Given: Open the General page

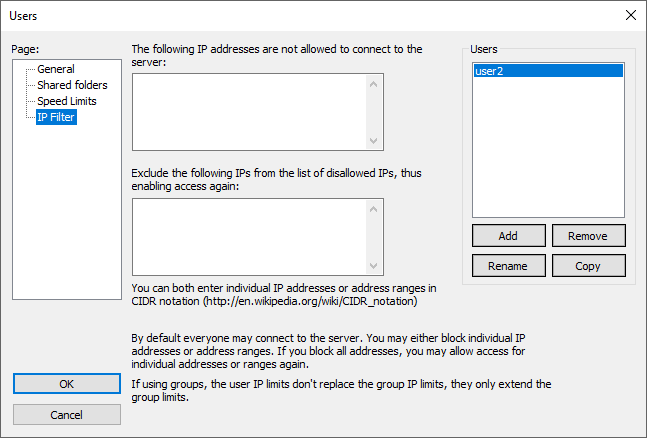Looking at the screenshot, I should (56, 69).
